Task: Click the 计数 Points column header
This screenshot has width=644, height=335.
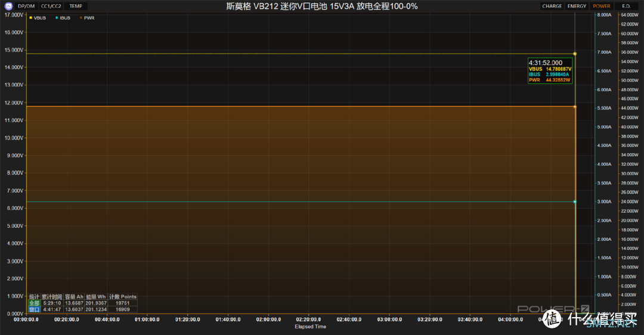Action: point(122,297)
